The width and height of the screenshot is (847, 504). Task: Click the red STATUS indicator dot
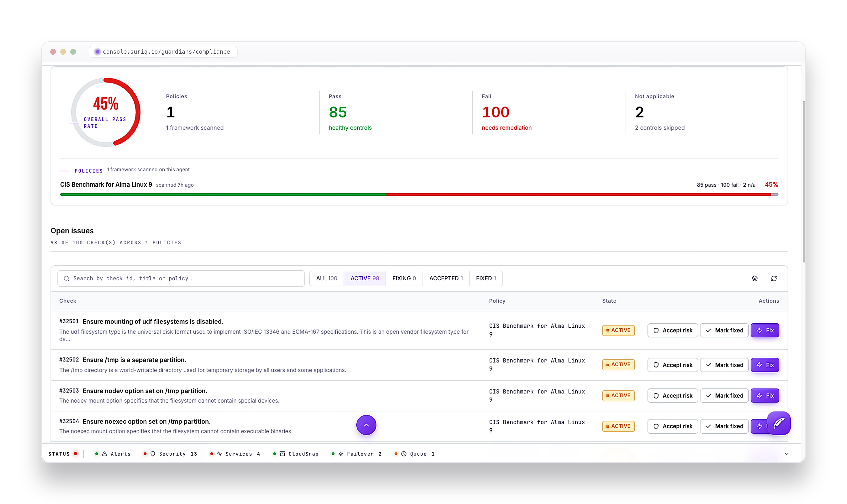pos(75,454)
